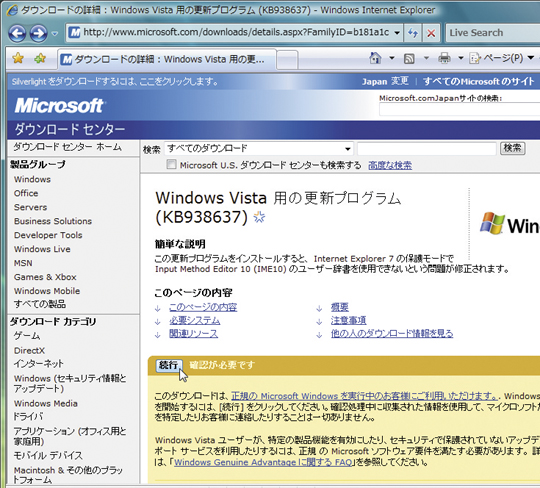This screenshot has width=540, height=488.
Task: Open Business Solutions sidebar link
Action: click(x=53, y=221)
